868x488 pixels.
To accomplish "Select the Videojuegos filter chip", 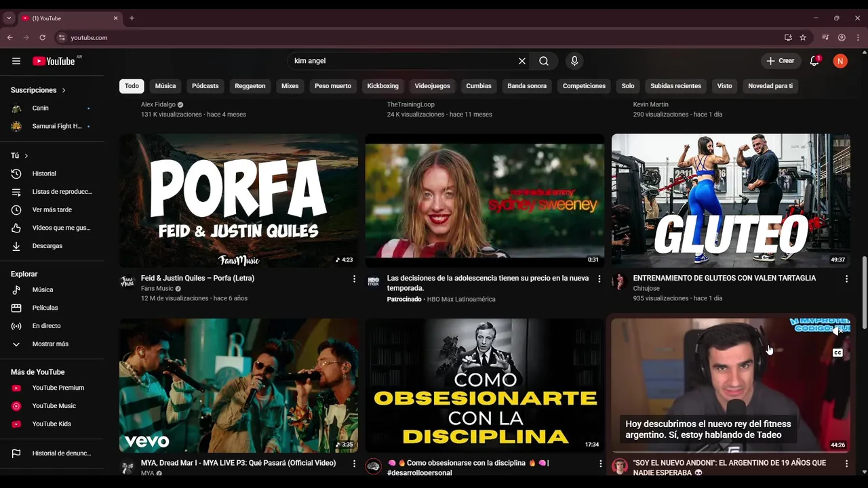I will (433, 86).
